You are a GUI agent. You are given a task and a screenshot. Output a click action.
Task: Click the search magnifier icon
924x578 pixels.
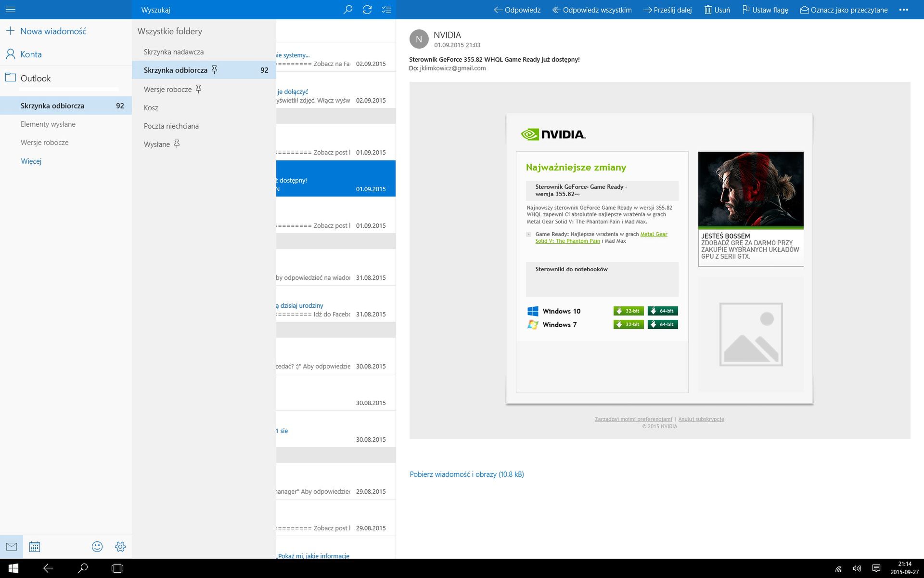click(347, 10)
